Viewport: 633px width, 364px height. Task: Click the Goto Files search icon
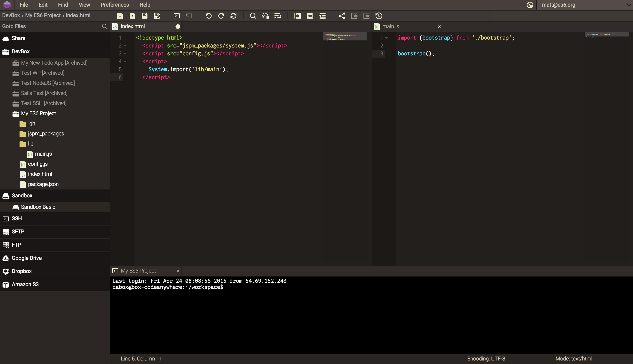pyautogui.click(x=104, y=26)
